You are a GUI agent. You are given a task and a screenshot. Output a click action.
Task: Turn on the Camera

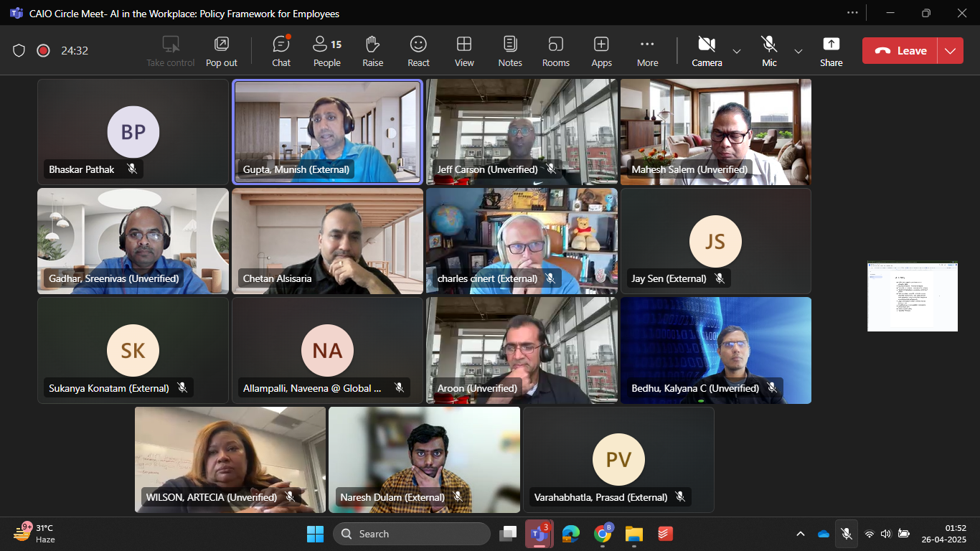(707, 51)
